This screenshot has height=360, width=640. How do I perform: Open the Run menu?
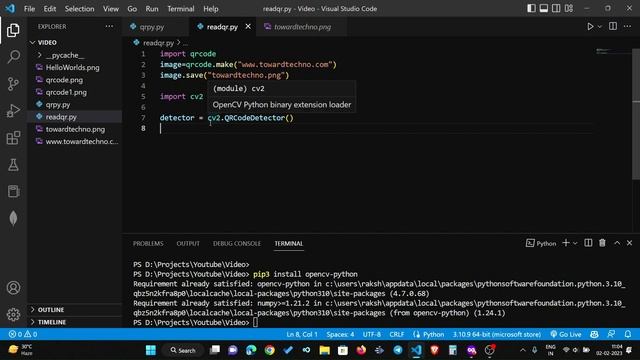click(152, 9)
